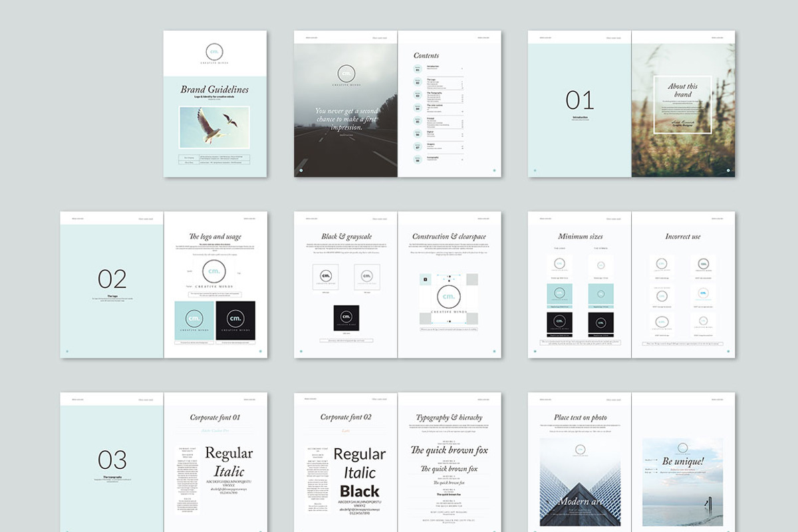Click the 'Corporate font 02' heading
This screenshot has height=532, width=798.
(346, 417)
